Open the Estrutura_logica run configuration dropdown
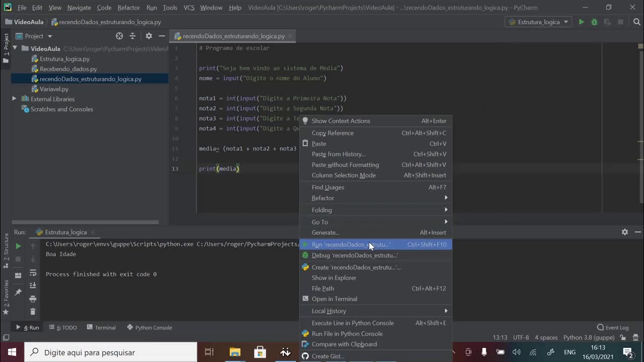 (538, 22)
